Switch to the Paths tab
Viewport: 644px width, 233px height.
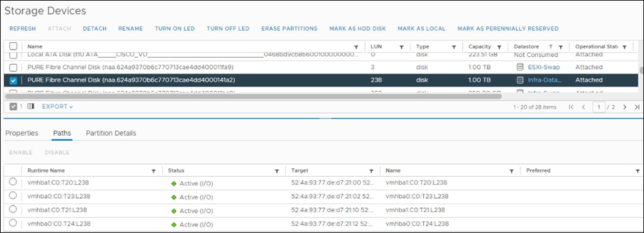pyautogui.click(x=62, y=133)
